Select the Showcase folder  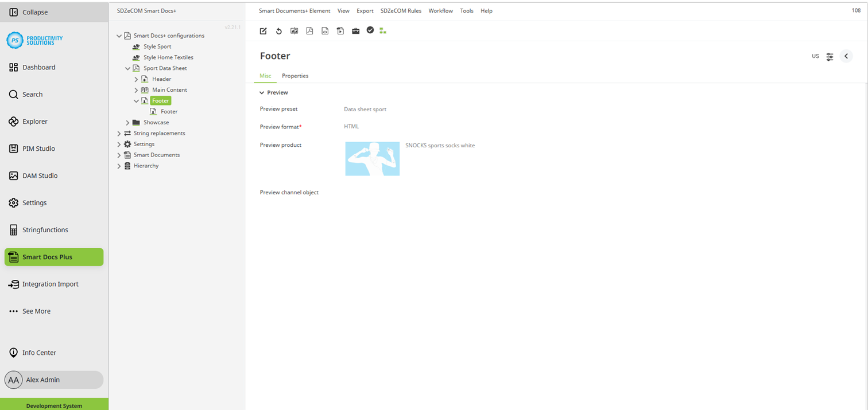pyautogui.click(x=156, y=123)
